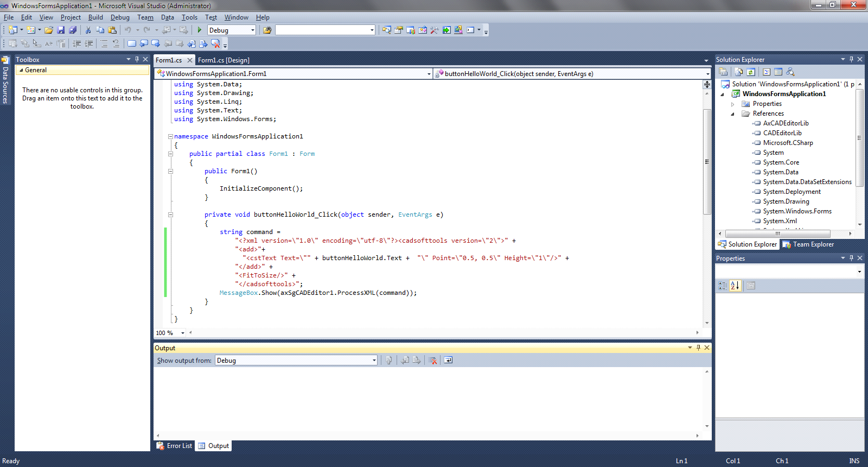Screen dimensions: 868x467
Task: Select WindowsFormsApplication1 project node
Action: point(784,94)
